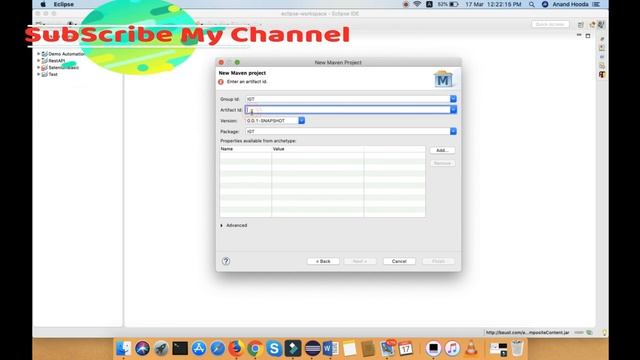Click into the Group Id field
The image size is (640, 360).
(x=347, y=99)
